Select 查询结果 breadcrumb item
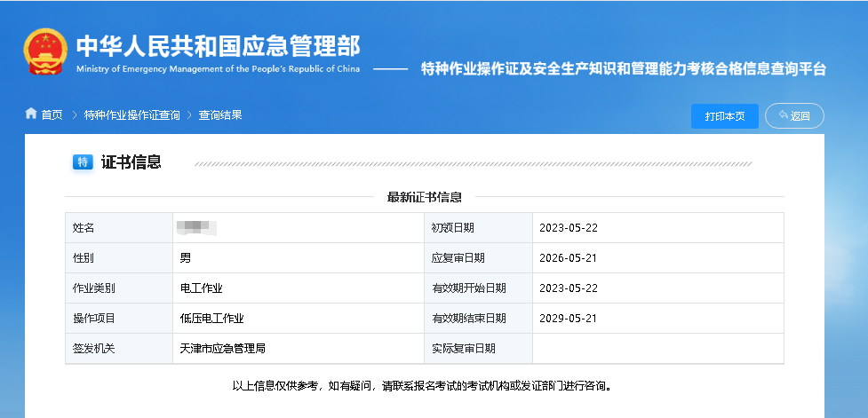This screenshot has height=418, width=868. (x=220, y=114)
